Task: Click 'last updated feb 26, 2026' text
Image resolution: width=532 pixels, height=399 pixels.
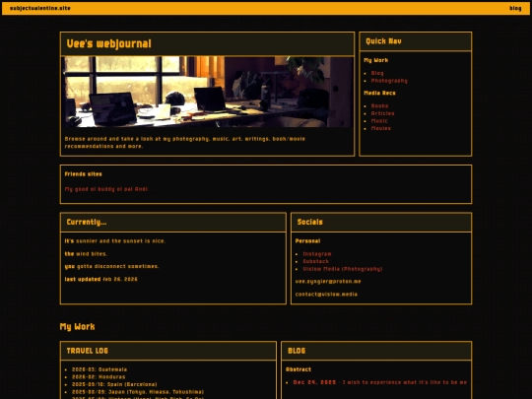Action: click(101, 279)
